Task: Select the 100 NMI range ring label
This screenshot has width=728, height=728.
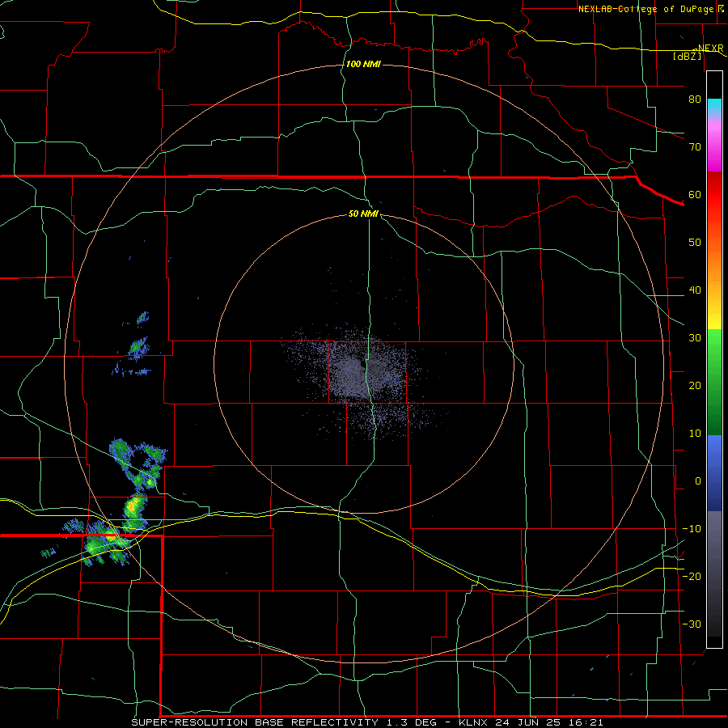Action: point(363,64)
